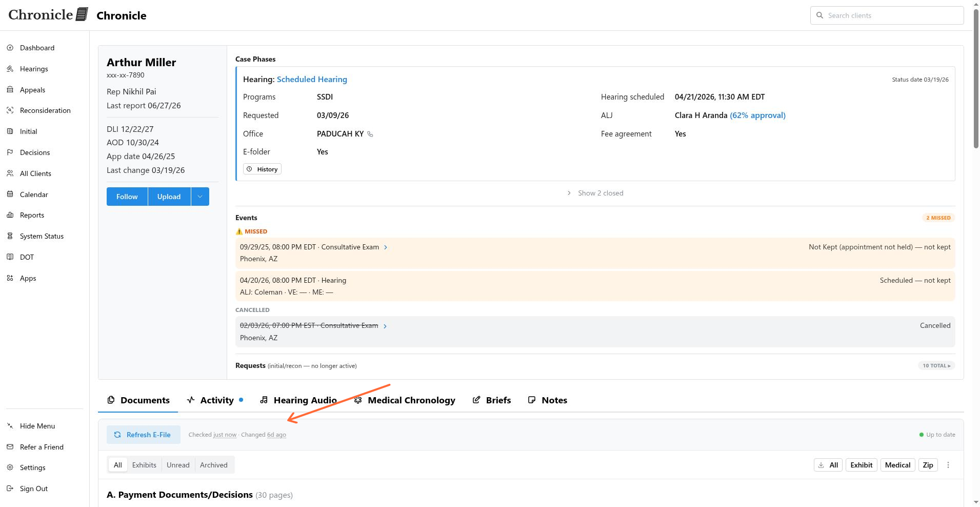Click the 'Status date 03/19/26' text
This screenshot has height=507, width=980.
pyautogui.click(x=920, y=80)
